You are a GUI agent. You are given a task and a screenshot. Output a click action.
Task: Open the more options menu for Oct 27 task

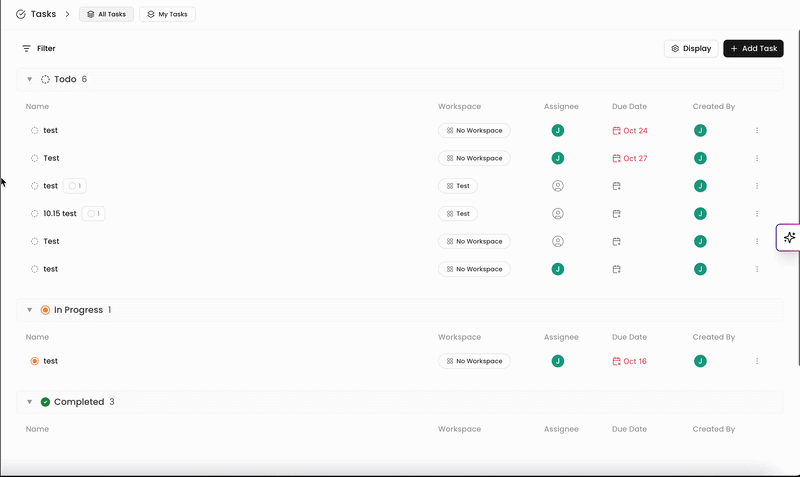click(x=757, y=158)
